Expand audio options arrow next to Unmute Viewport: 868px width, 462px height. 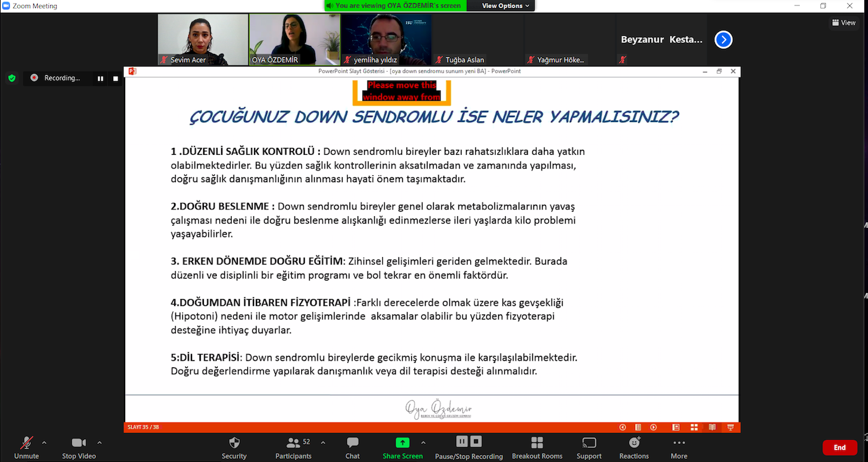coord(44,443)
